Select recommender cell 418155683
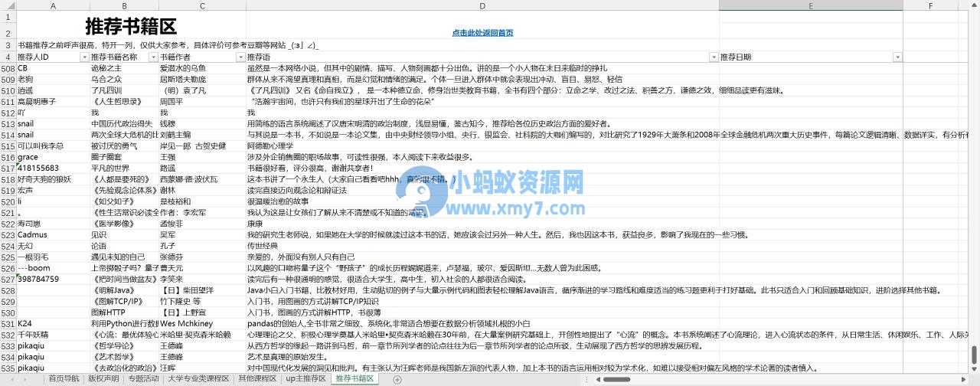 (53, 168)
